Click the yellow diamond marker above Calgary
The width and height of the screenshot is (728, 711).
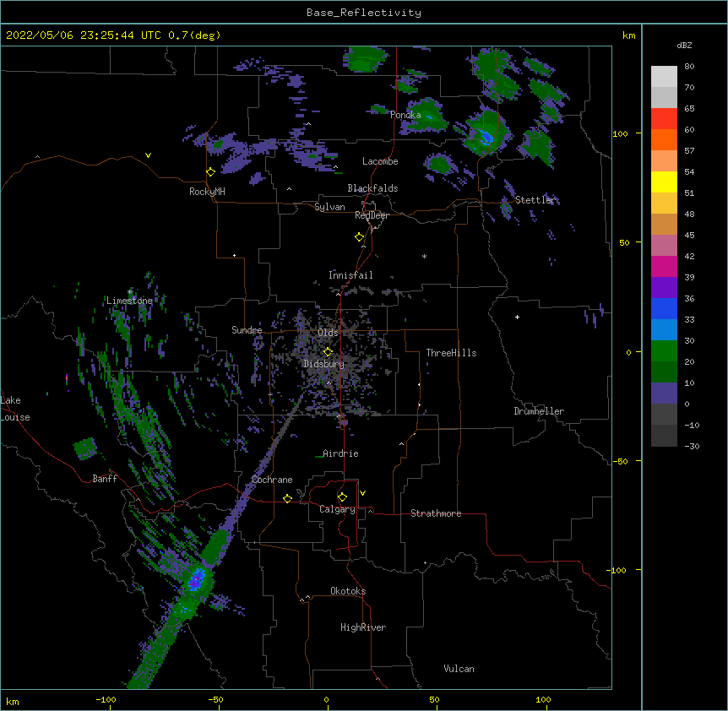point(342,497)
